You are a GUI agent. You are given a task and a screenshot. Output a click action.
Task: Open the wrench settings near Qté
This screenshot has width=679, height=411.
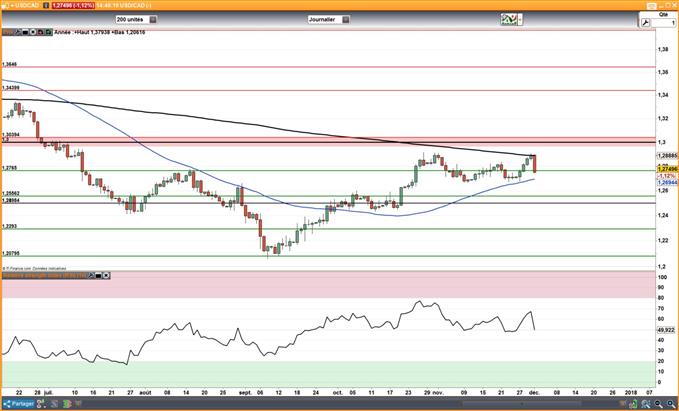(645, 23)
